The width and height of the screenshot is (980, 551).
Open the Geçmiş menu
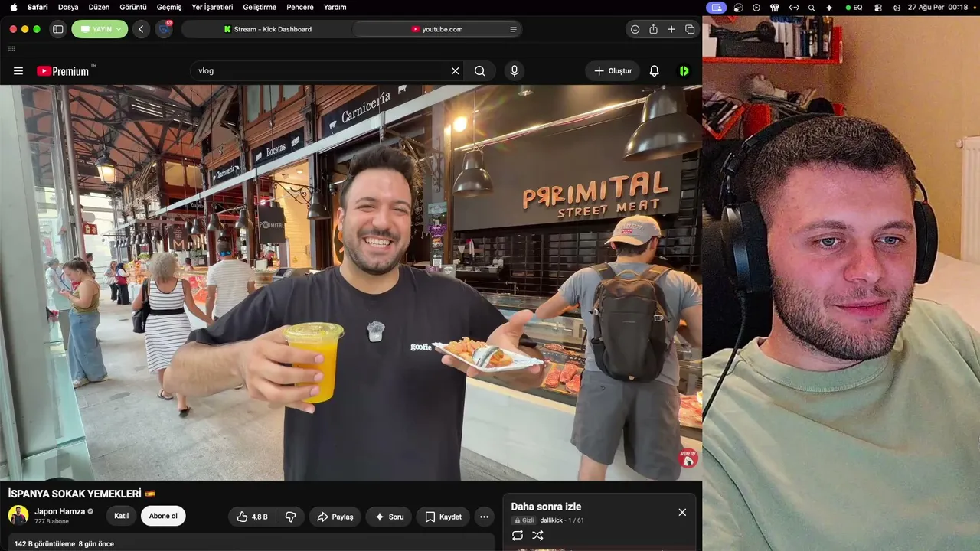pyautogui.click(x=169, y=7)
